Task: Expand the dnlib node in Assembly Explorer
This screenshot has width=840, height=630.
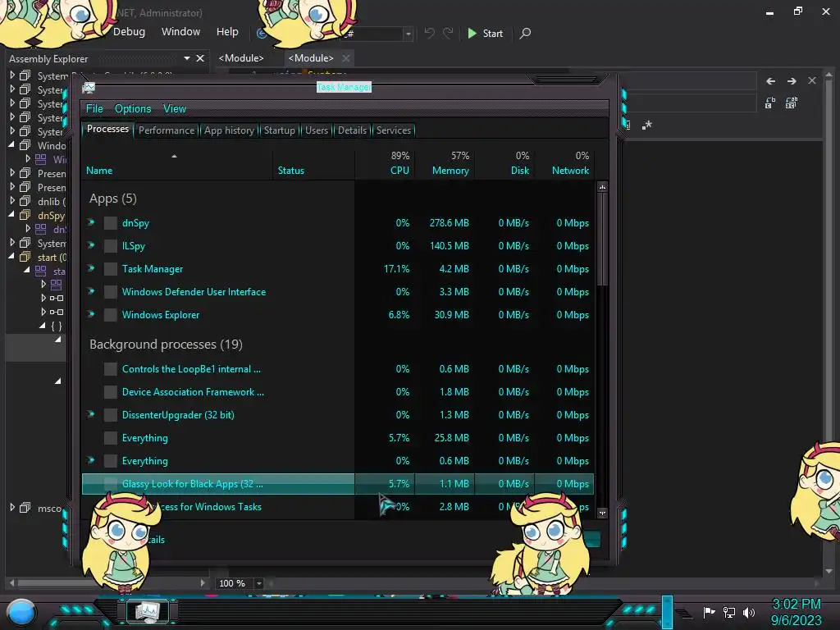Action: point(12,201)
